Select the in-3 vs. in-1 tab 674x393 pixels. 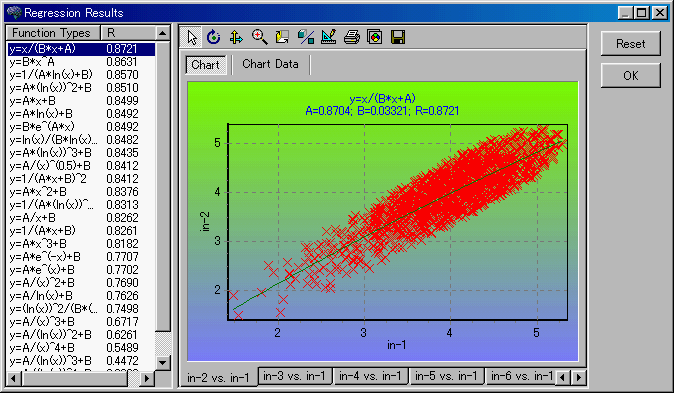click(294, 376)
